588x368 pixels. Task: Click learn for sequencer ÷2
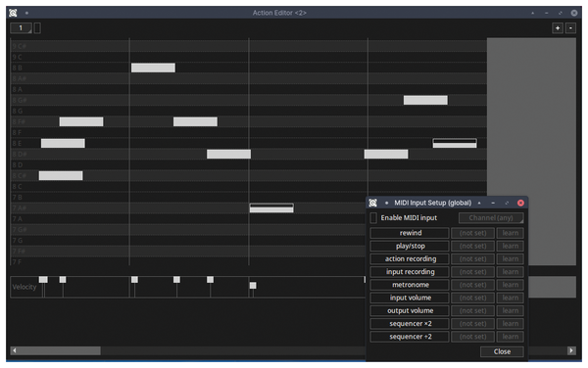pos(510,337)
